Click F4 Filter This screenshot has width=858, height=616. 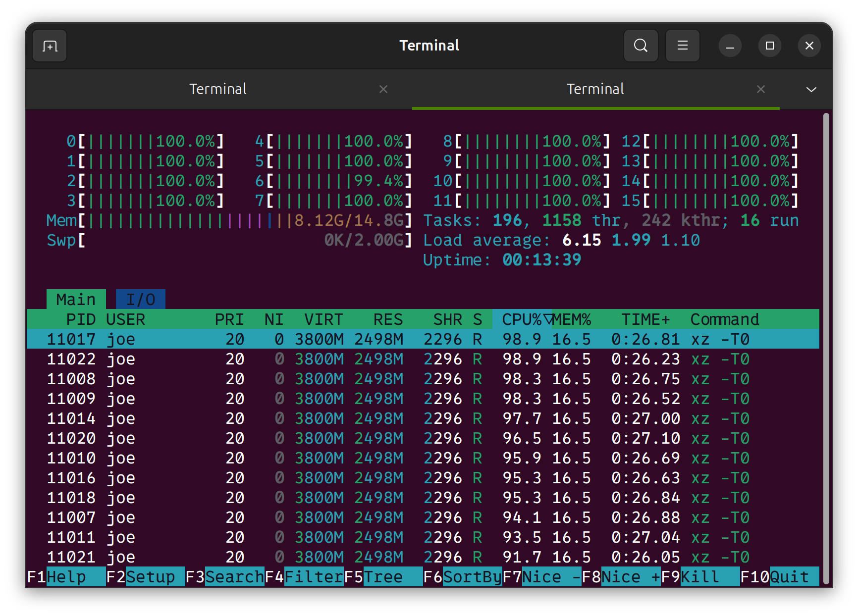(304, 577)
